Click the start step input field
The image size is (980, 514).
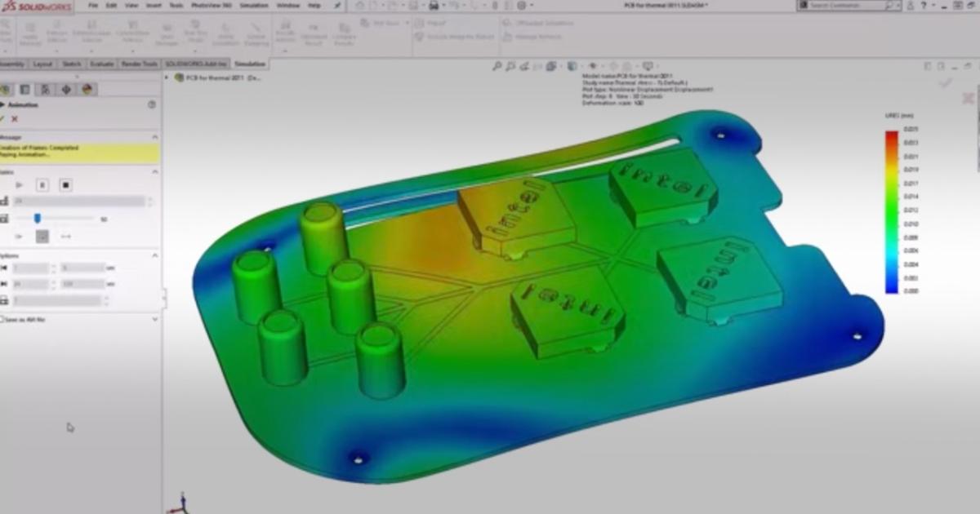31,268
